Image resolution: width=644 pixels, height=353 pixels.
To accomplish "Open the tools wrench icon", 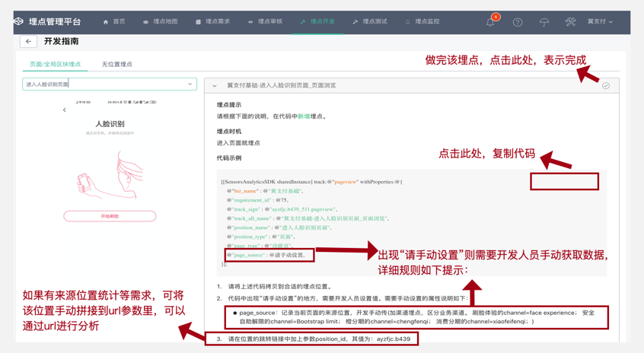I will 570,22.
